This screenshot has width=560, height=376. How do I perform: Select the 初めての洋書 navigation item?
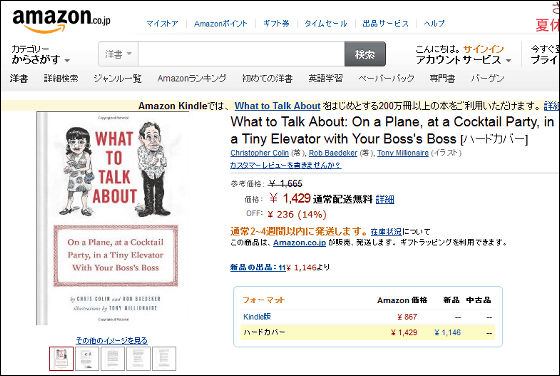(267, 78)
